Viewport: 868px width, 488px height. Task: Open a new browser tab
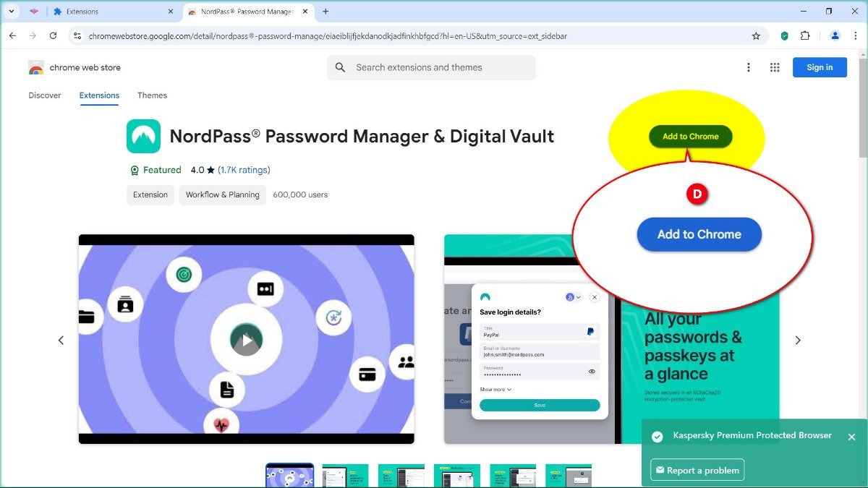[x=325, y=12]
